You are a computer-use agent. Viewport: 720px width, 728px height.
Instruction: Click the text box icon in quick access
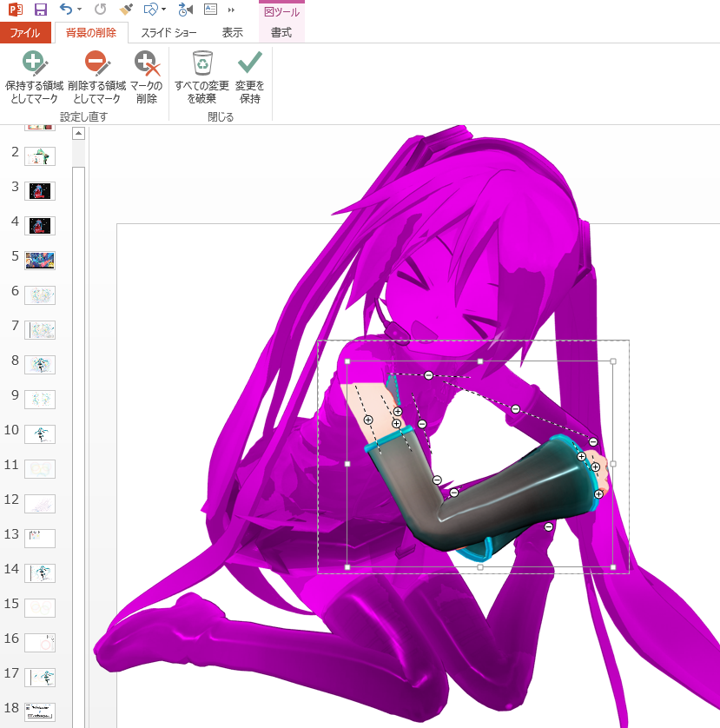click(x=211, y=10)
